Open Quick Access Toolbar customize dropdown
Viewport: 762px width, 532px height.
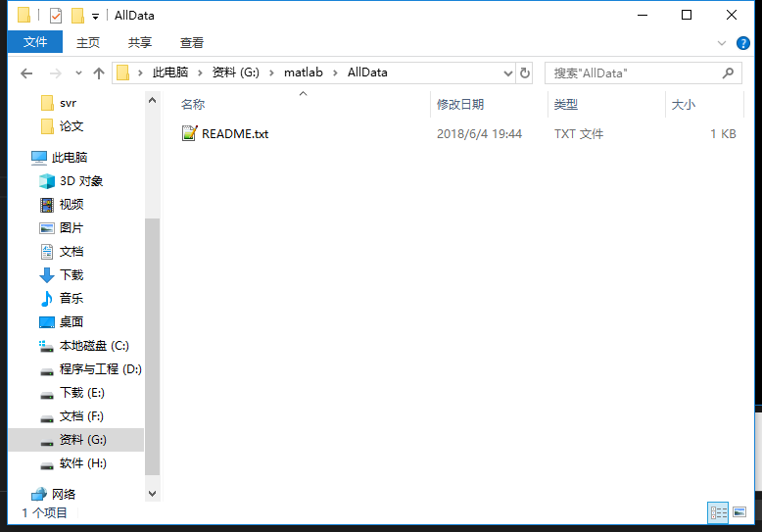(x=95, y=16)
